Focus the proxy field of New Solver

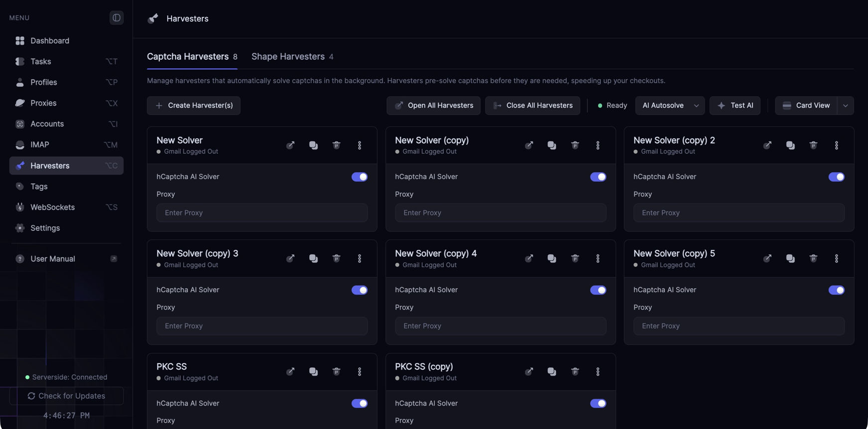262,213
